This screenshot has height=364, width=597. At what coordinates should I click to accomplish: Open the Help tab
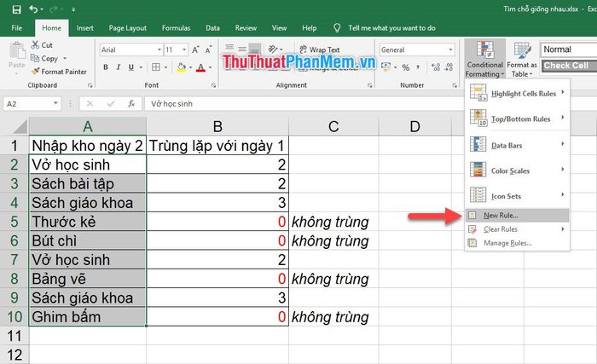[309, 28]
